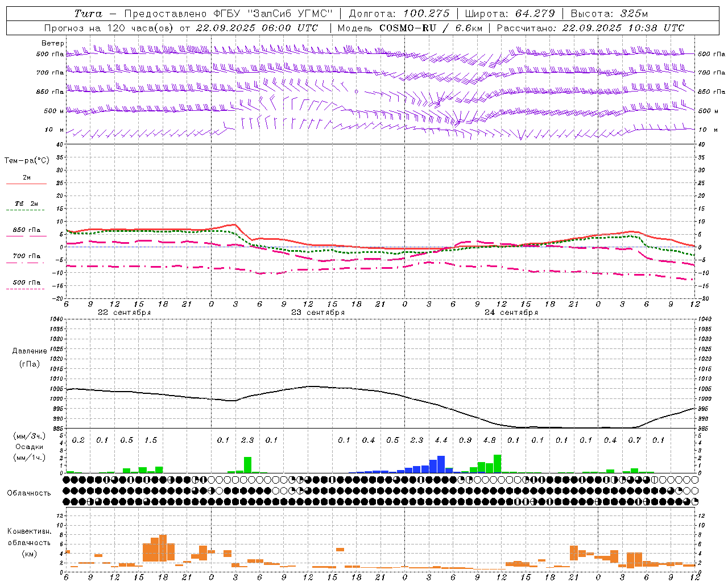Click the "850 гПа" legend with solid red line

click(x=26, y=230)
